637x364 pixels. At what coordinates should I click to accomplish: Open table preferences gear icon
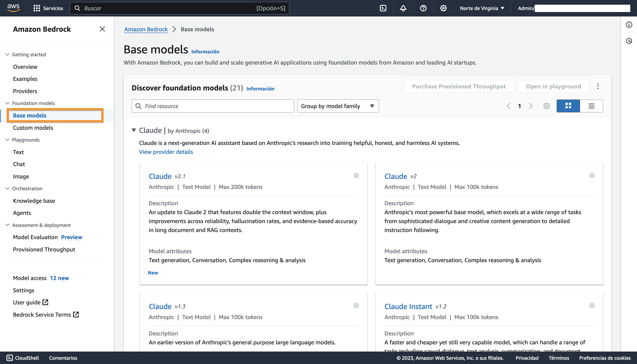coord(546,106)
